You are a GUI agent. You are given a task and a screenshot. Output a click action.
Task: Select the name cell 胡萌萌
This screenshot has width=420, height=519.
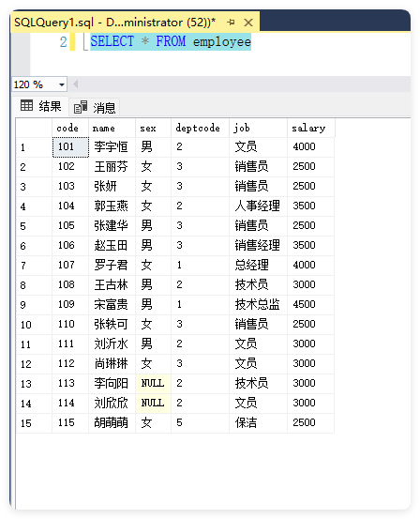(x=112, y=422)
